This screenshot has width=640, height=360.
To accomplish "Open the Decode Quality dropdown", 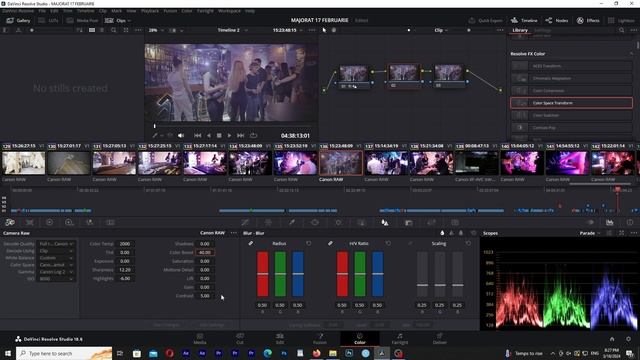I will (56, 244).
